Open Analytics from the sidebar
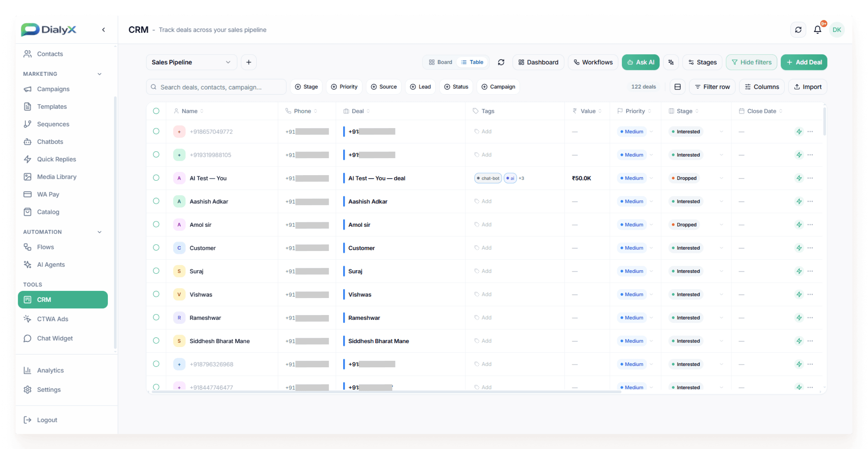The width and height of the screenshot is (868, 449). coord(50,370)
